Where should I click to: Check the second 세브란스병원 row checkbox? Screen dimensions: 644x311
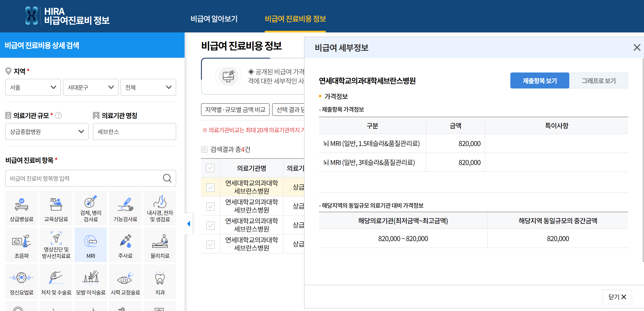tap(210, 206)
